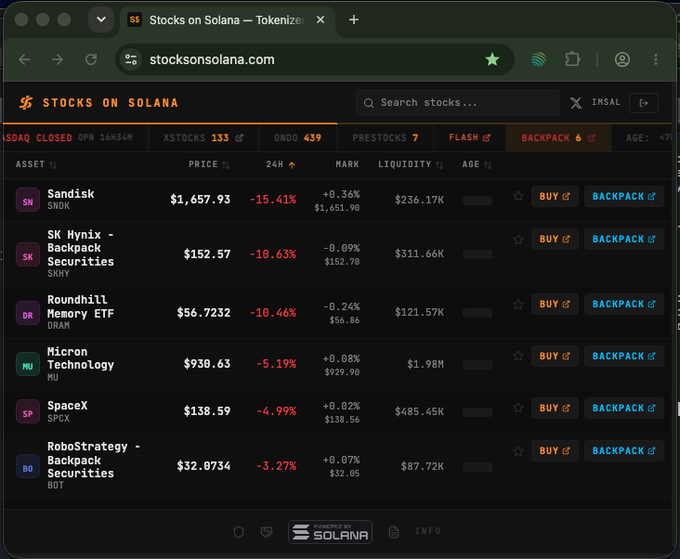This screenshot has width=680, height=559.
Task: Open BACKPACK link for SpaceX
Action: pyautogui.click(x=624, y=408)
